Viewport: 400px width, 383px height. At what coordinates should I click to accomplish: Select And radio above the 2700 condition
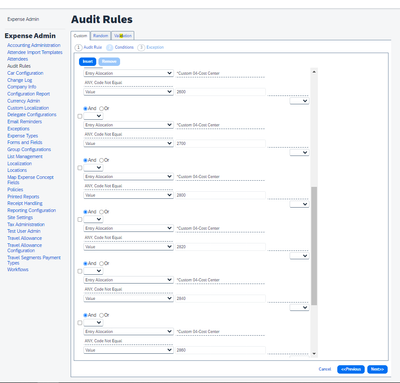tap(85, 109)
